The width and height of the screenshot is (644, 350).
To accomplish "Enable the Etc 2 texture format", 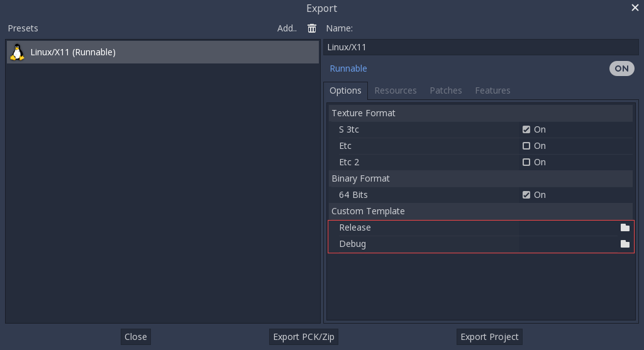I will pyautogui.click(x=526, y=162).
